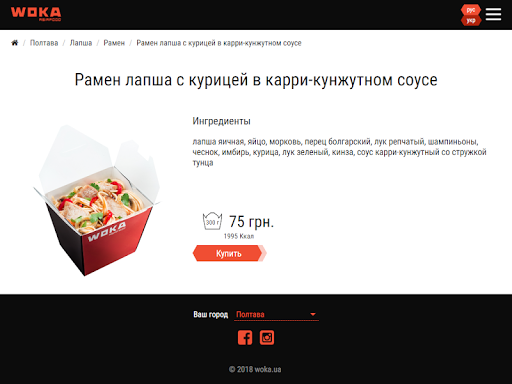Navigate to Лапша breadcrumb
Screen dimensions: 512x384
point(81,43)
